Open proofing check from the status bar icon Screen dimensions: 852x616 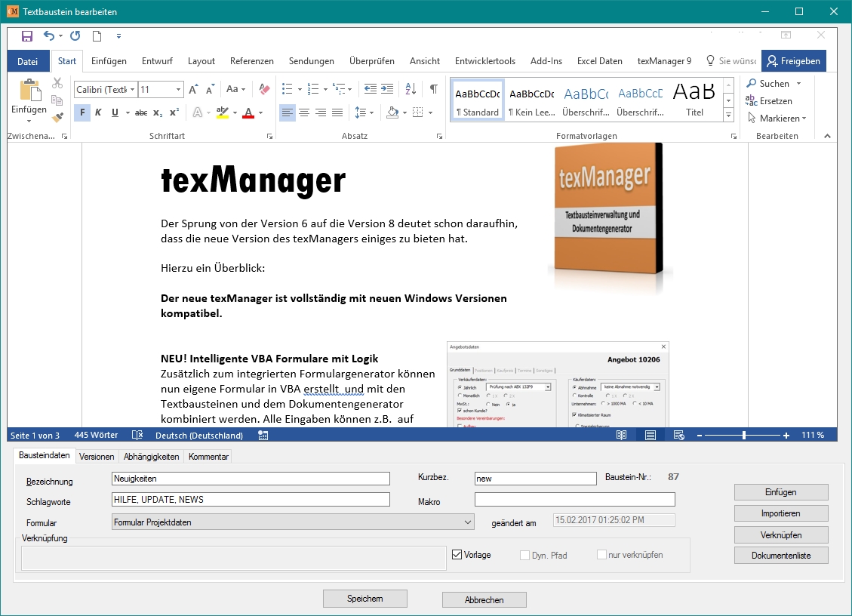(x=138, y=435)
